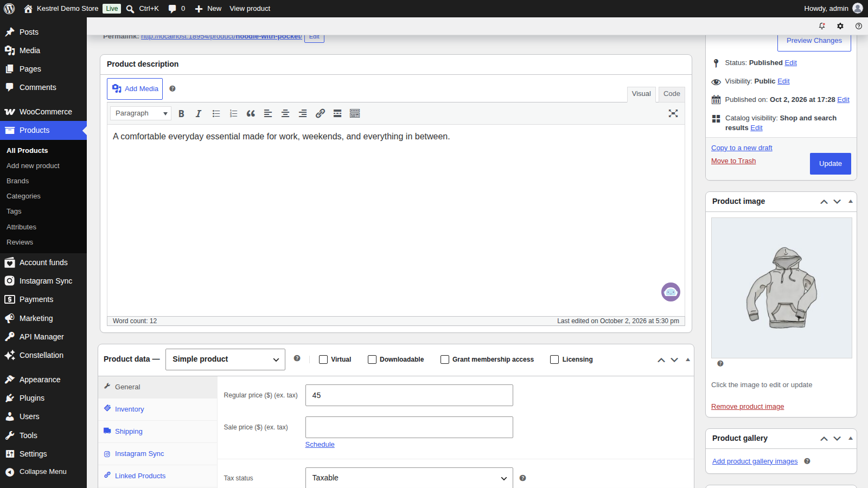Insert Read More tag

point(337,113)
